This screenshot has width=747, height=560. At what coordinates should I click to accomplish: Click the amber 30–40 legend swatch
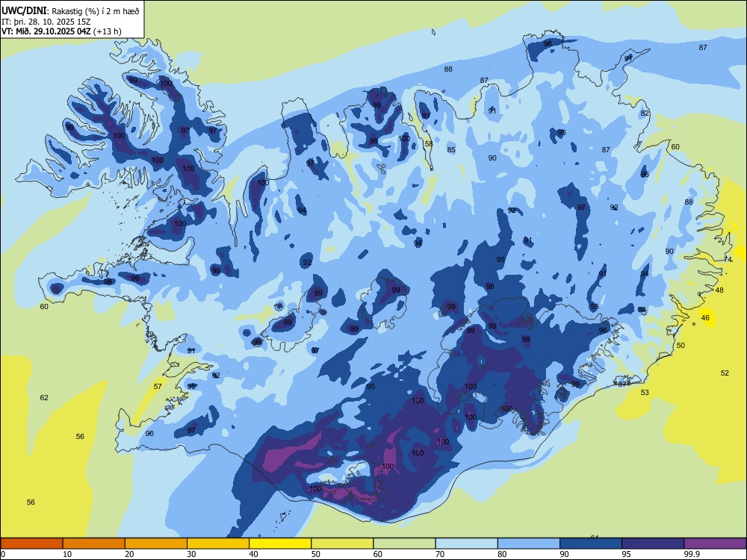218,544
